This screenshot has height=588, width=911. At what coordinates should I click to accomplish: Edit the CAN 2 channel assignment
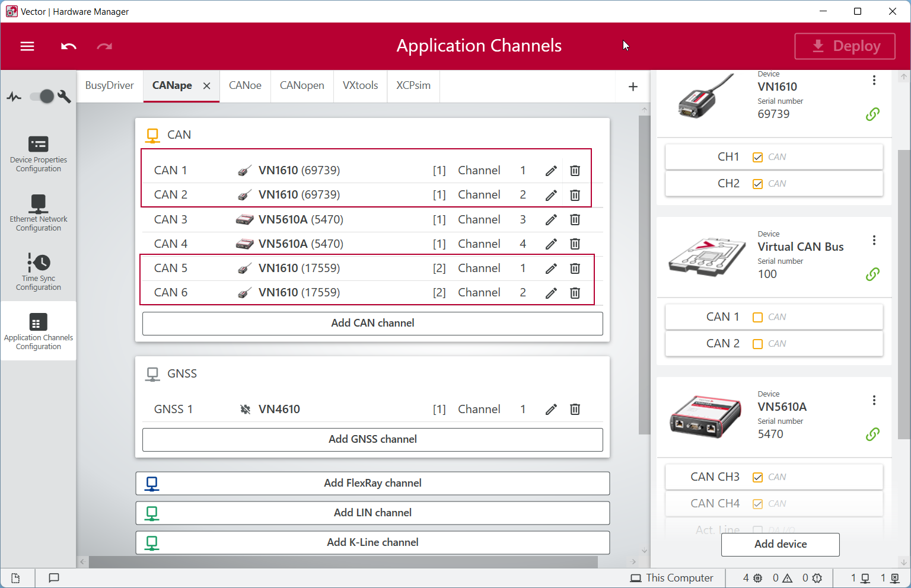click(551, 195)
